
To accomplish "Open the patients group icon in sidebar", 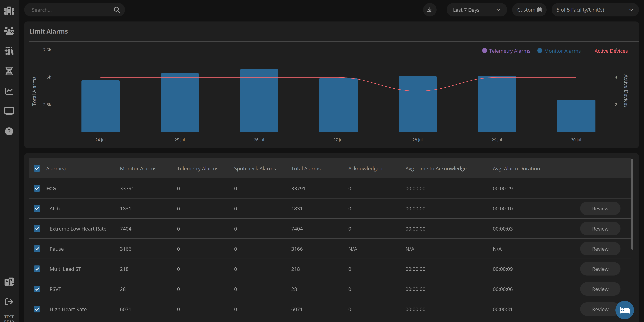I will point(9,31).
